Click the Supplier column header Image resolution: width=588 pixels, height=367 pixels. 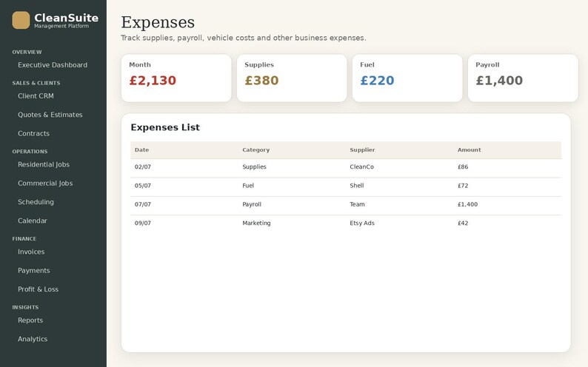point(362,149)
